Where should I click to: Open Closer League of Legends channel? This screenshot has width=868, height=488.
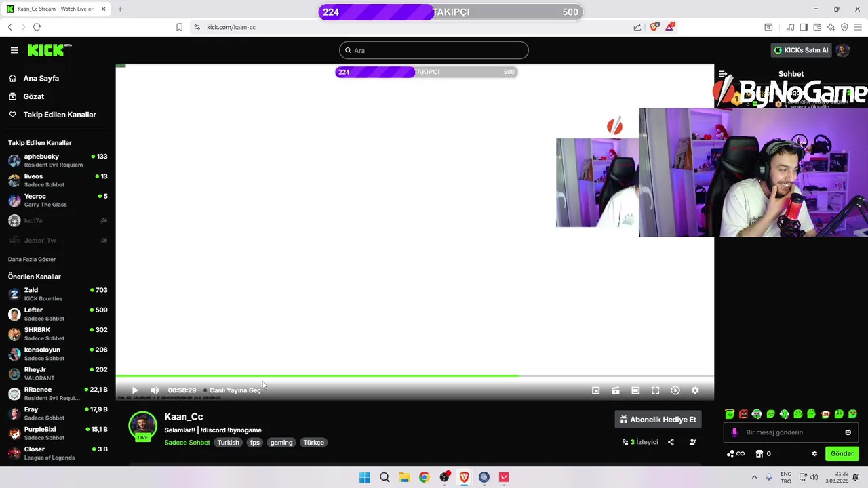[x=58, y=453]
